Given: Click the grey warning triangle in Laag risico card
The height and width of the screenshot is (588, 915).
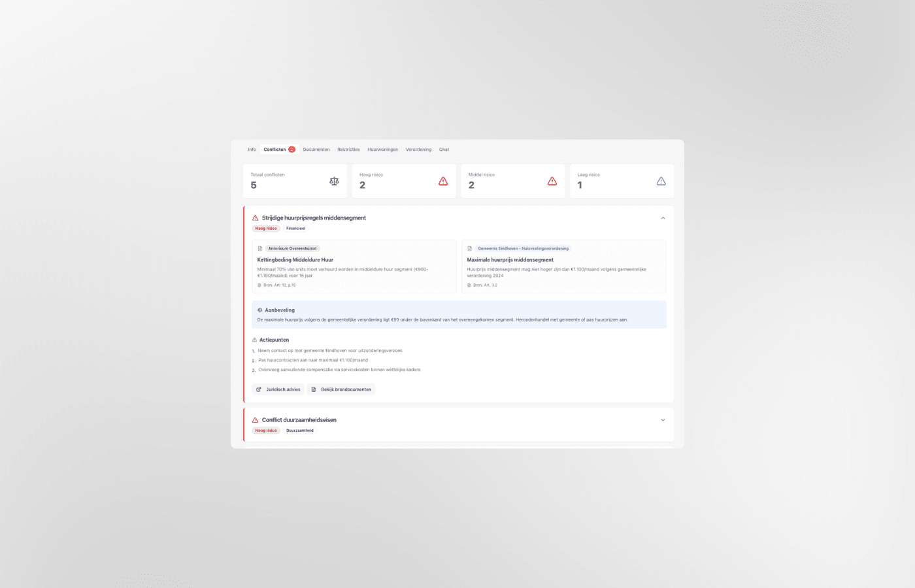Looking at the screenshot, I should pos(661,181).
